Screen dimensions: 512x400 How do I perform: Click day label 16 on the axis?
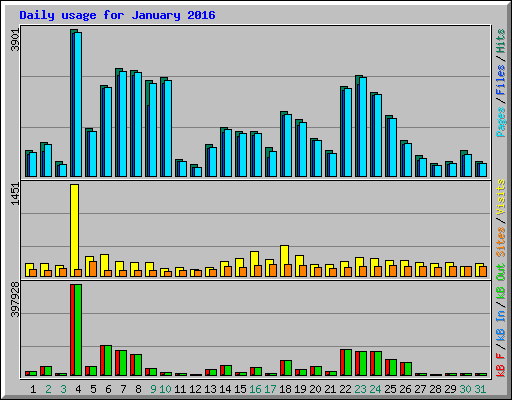[255, 389]
